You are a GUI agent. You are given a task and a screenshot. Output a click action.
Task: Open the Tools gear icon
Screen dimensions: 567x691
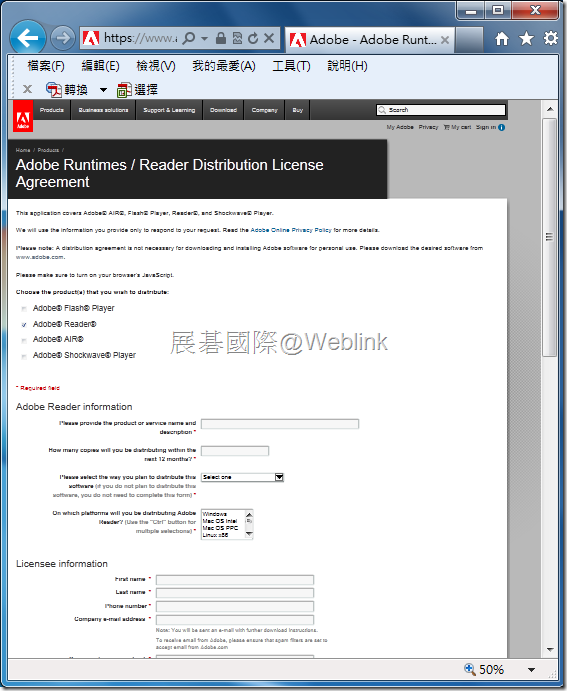(x=551, y=38)
